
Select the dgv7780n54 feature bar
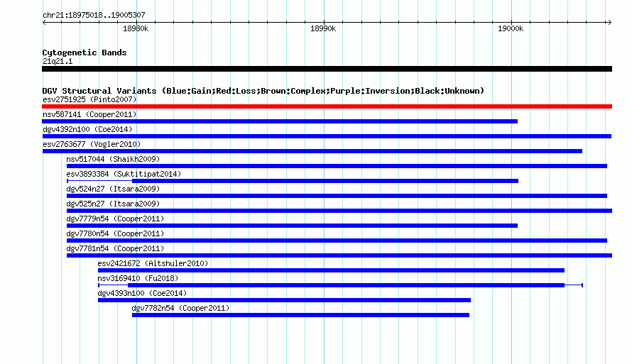337,241
